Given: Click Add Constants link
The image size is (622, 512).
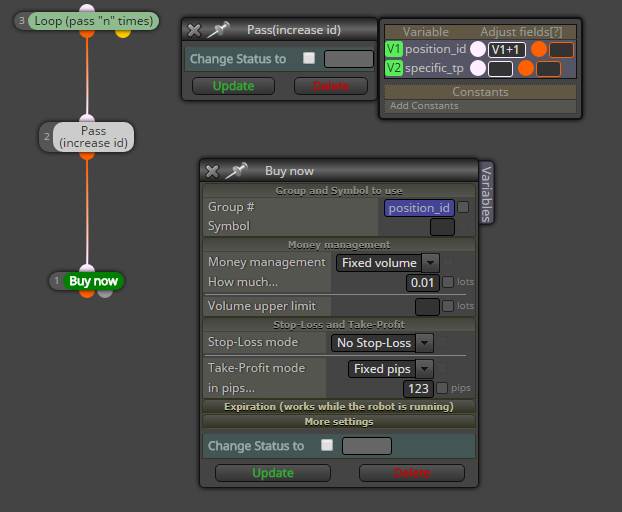Looking at the screenshot, I should pyautogui.click(x=424, y=106).
